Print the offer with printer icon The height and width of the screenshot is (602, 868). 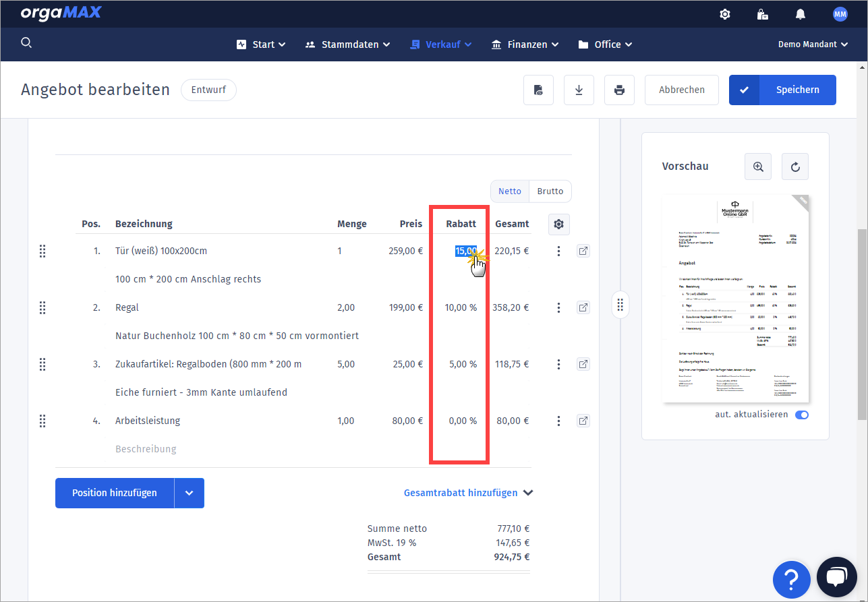click(619, 90)
